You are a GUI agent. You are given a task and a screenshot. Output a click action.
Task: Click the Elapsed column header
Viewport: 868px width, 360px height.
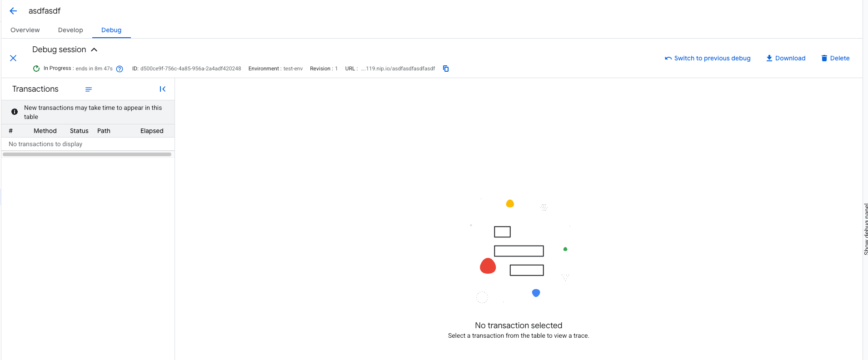[152, 131]
